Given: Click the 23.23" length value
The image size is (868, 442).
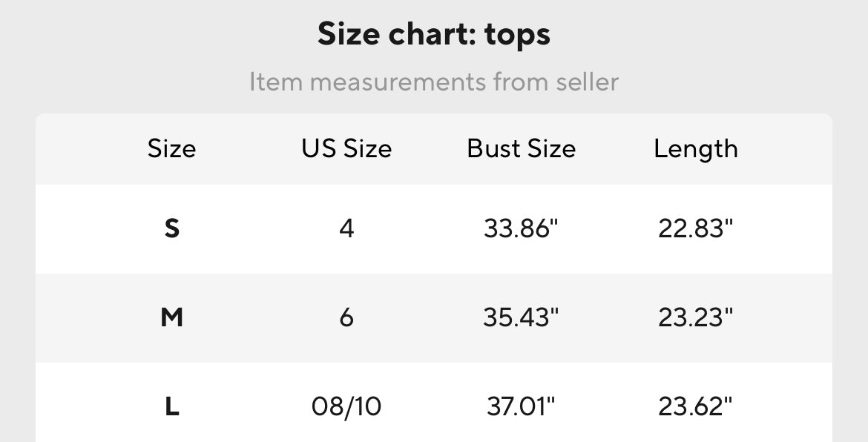Looking at the screenshot, I should click(696, 317).
